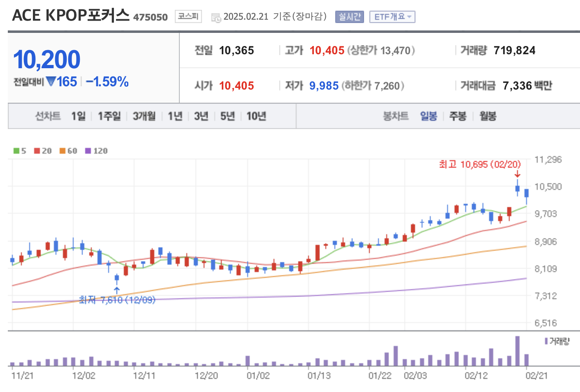Click the 시가 value 10,405
Image resolution: width=580 pixels, height=392 pixels.
[x=237, y=86]
